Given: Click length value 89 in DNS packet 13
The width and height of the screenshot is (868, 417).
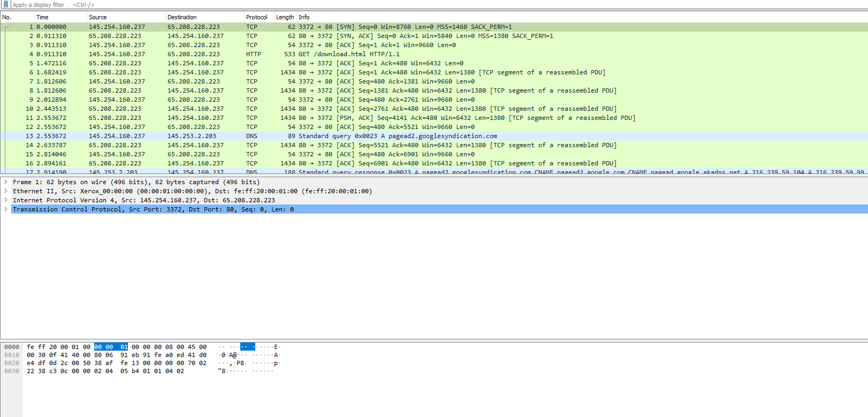Looking at the screenshot, I should (292, 136).
